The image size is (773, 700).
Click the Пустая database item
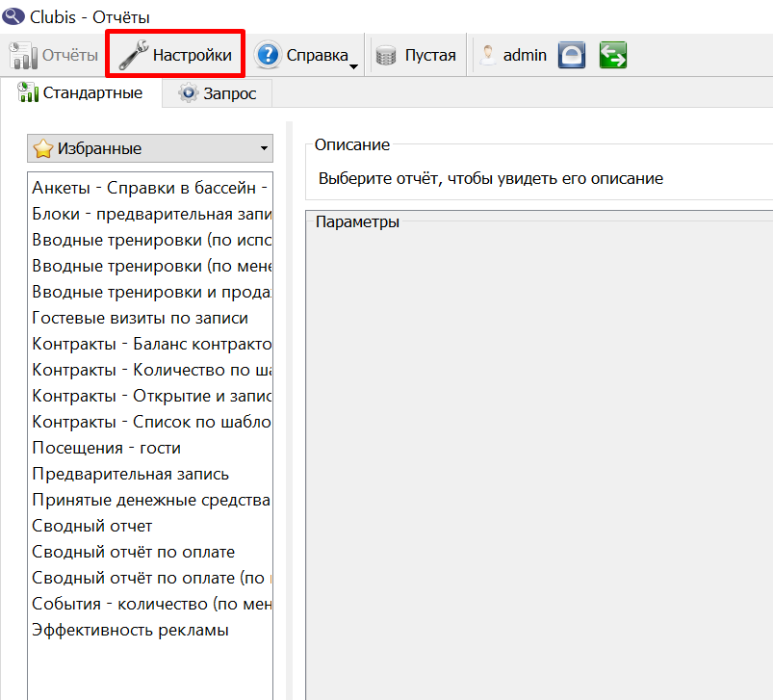[x=415, y=55]
